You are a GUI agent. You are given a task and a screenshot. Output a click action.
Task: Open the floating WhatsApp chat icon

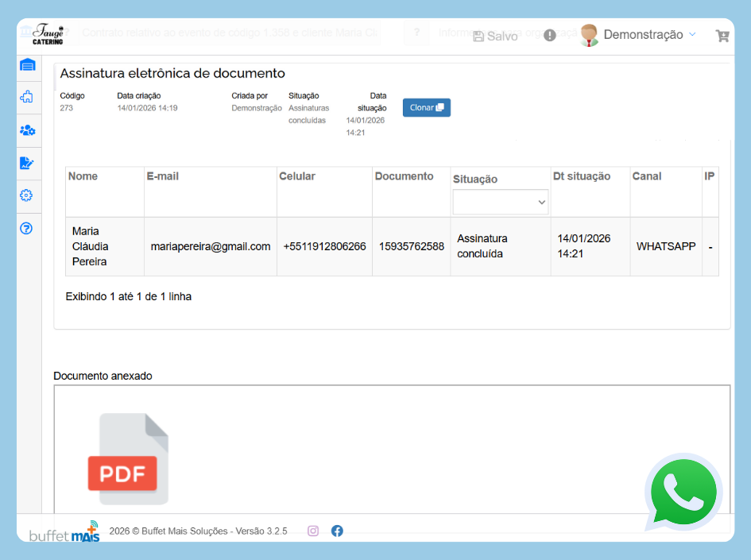coord(683,492)
